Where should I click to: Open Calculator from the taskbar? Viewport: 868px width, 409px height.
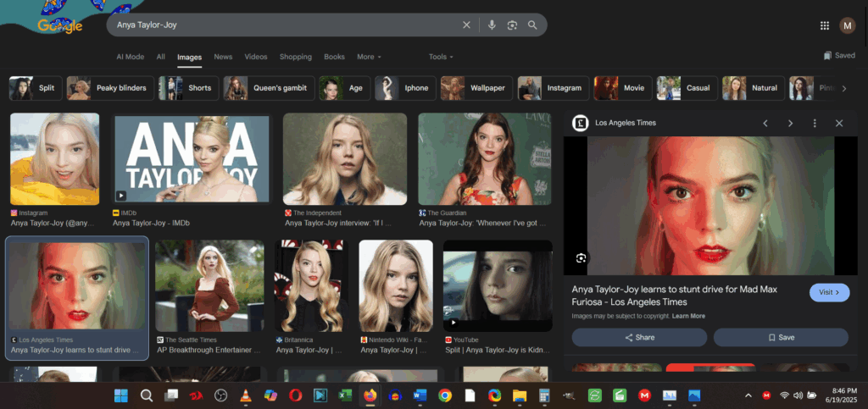coord(544,395)
